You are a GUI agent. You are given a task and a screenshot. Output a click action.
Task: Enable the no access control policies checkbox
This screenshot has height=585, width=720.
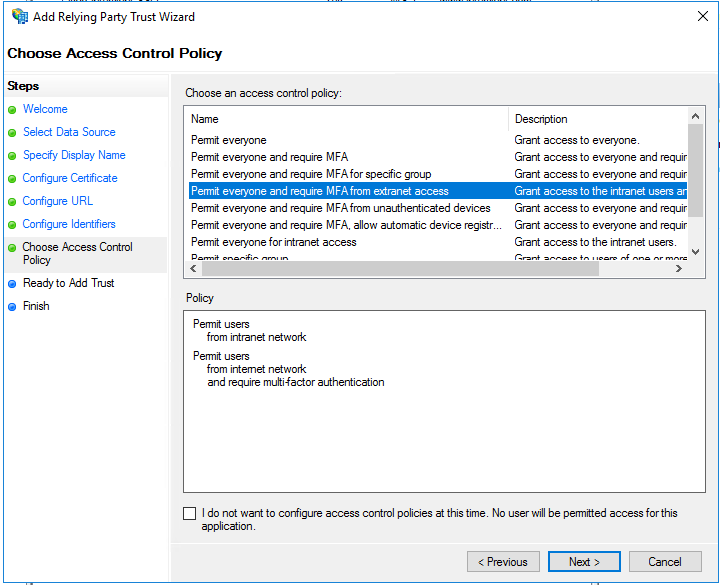(x=190, y=514)
